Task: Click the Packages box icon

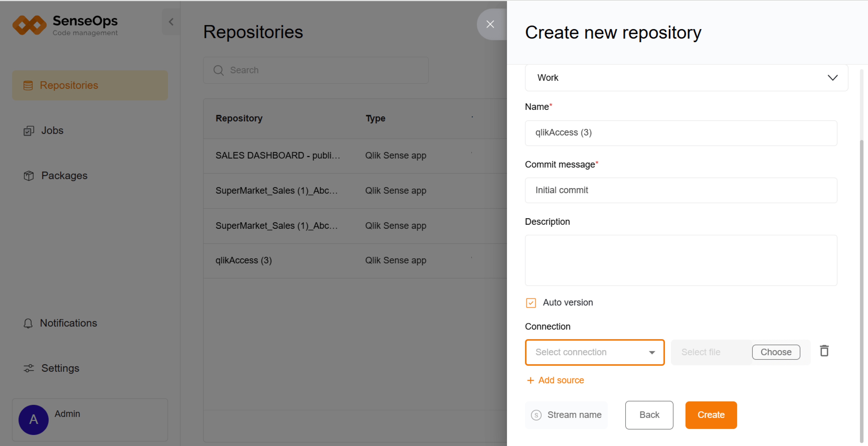Action: click(x=29, y=176)
